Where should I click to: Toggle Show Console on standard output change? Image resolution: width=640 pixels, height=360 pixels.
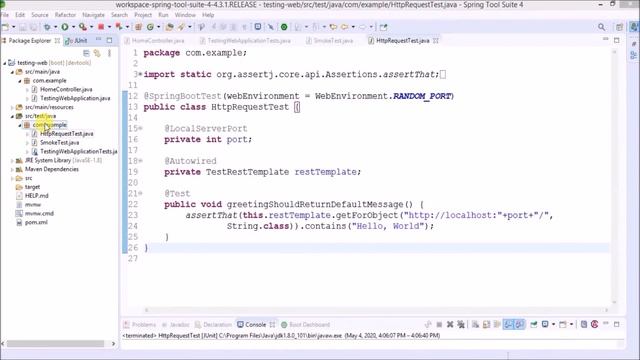(x=508, y=324)
